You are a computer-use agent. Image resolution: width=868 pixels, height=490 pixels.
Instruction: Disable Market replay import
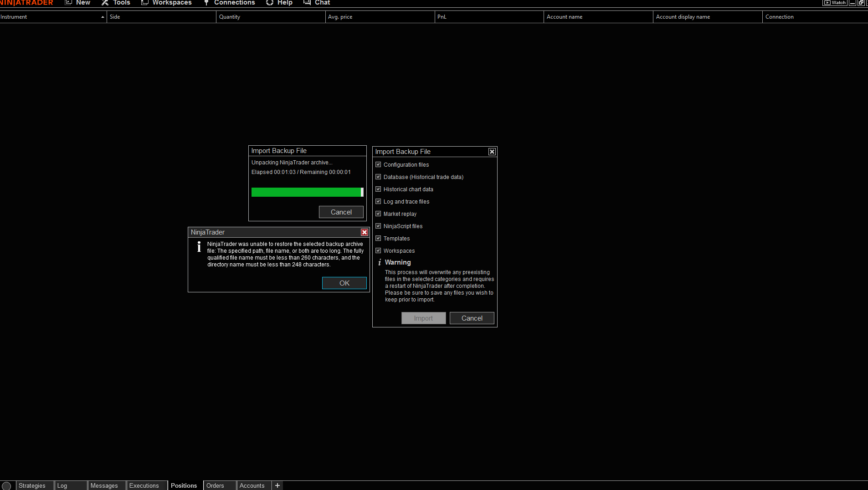click(379, 214)
